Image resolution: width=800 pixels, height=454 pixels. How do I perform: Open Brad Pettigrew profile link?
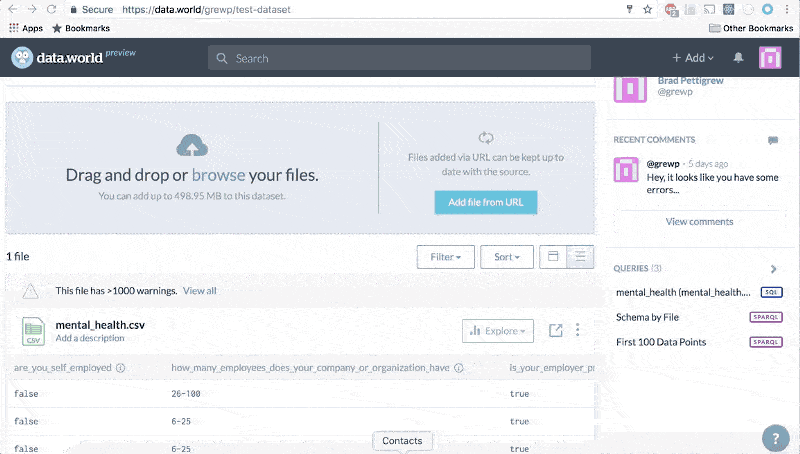690,81
